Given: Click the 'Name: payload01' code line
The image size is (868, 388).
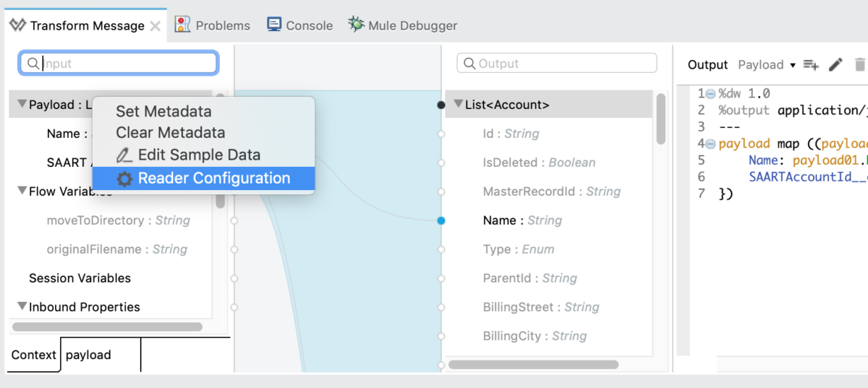Looking at the screenshot, I should pos(808,160).
